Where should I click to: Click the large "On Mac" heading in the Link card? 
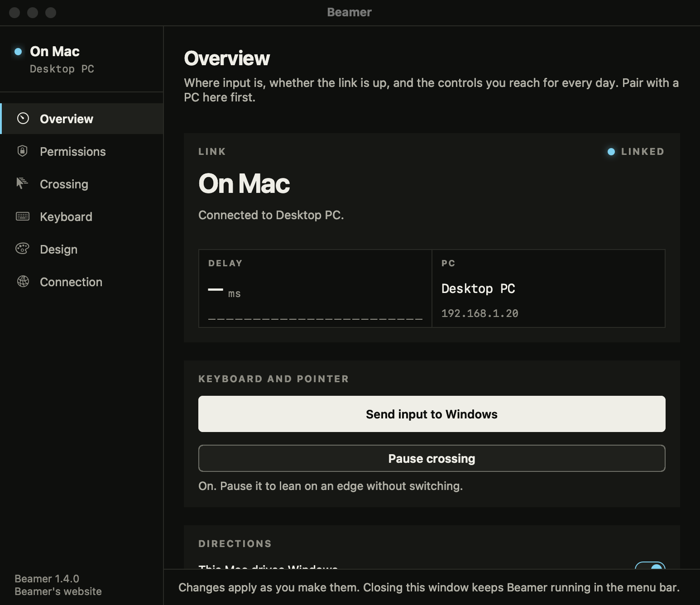(x=244, y=183)
